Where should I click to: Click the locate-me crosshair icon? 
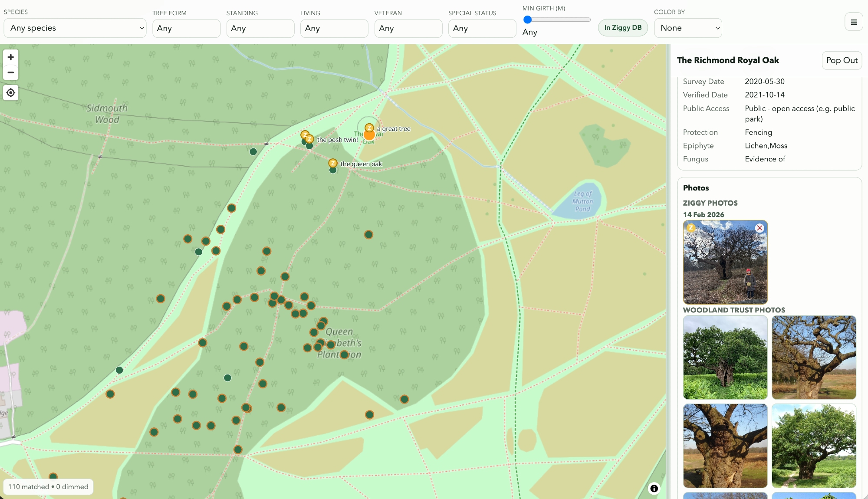point(11,93)
